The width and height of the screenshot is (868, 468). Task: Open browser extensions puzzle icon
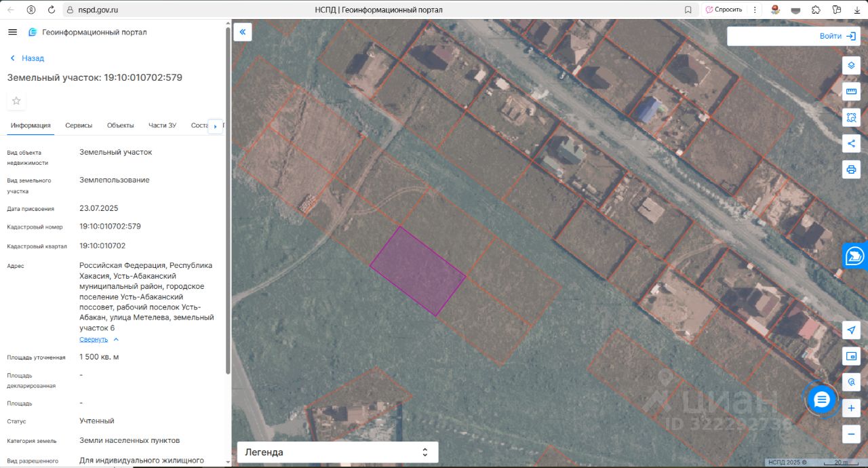(816, 10)
